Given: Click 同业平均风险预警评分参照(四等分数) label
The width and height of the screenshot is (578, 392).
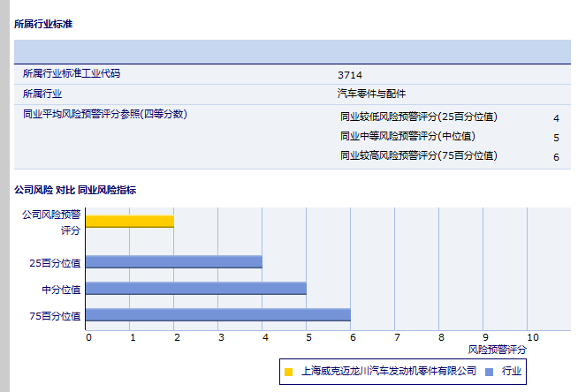Looking at the screenshot, I should point(104,114).
